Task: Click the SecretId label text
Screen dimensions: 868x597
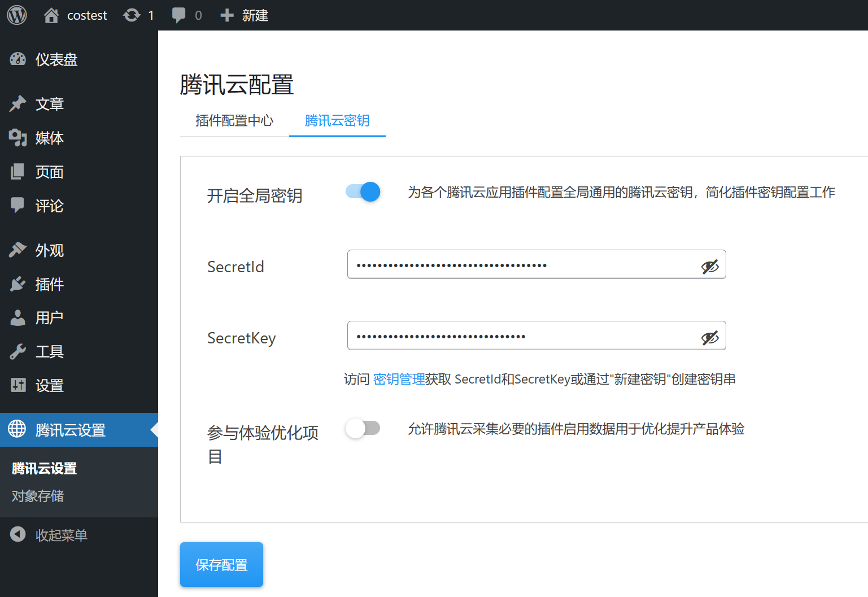Action: (235, 267)
